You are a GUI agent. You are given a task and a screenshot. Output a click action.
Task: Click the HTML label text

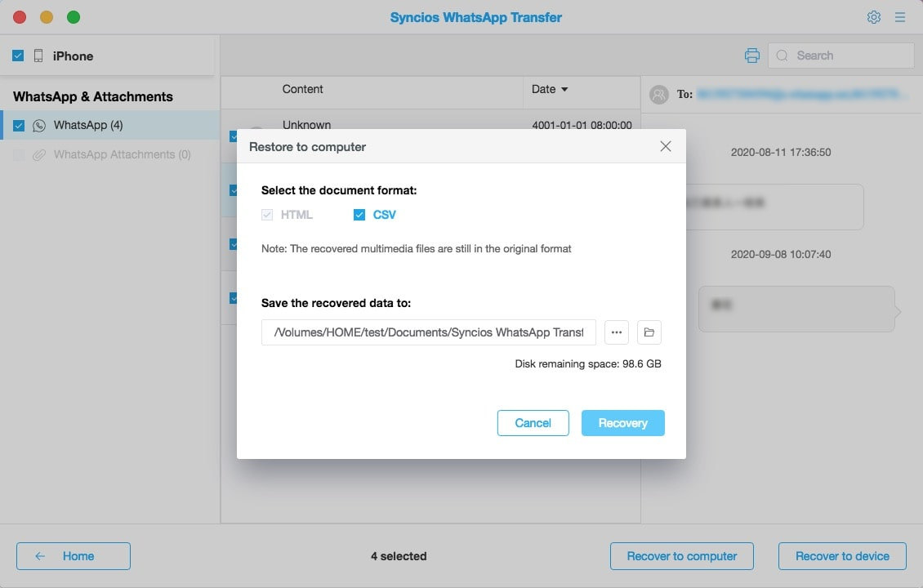click(297, 215)
